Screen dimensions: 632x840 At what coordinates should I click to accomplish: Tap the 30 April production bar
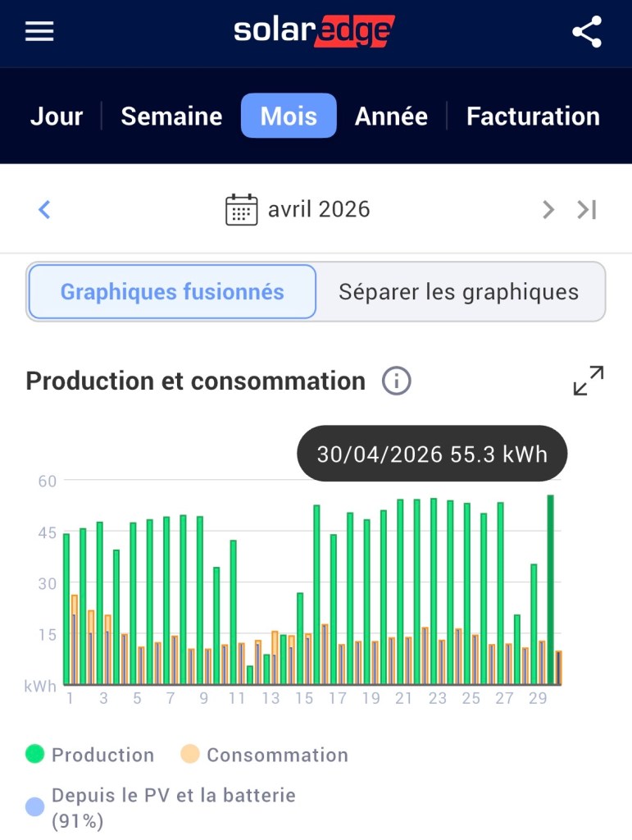pos(550,591)
